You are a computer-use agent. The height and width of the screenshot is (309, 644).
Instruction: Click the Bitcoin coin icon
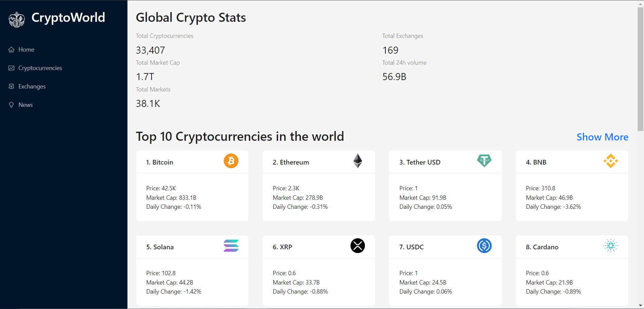point(231,161)
